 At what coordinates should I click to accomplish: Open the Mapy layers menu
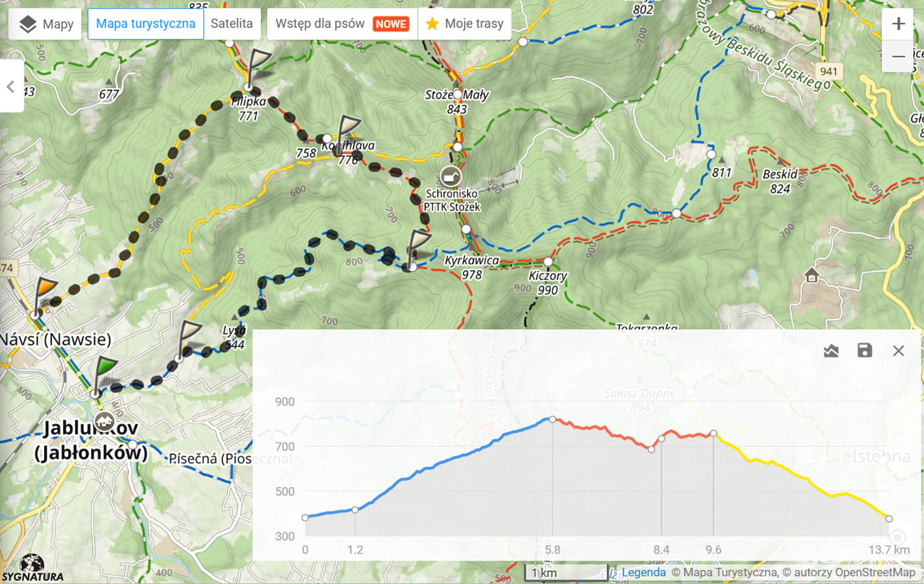(x=45, y=24)
